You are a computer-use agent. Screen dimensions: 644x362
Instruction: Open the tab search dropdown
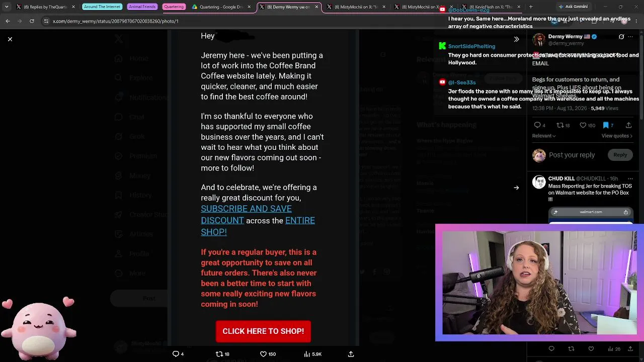pyautogui.click(x=6, y=7)
